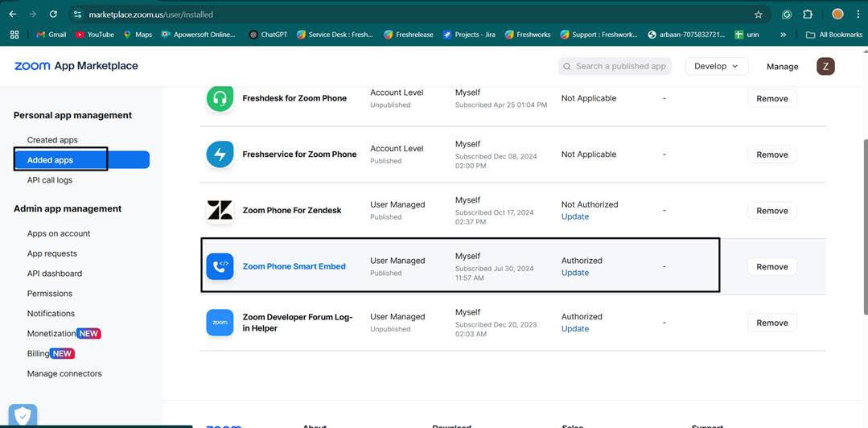This screenshot has height=428, width=868.
Task: Click Update for Zoom Developer Forum helper
Action: (x=574, y=328)
